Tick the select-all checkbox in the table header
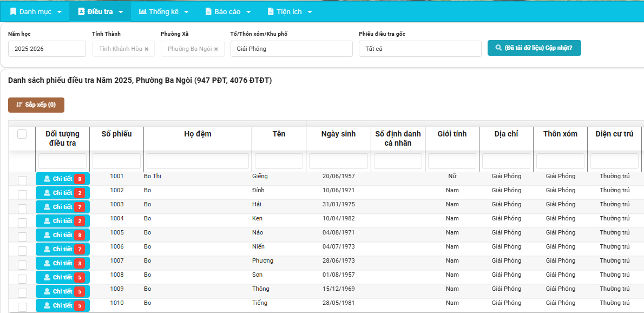 (22, 134)
